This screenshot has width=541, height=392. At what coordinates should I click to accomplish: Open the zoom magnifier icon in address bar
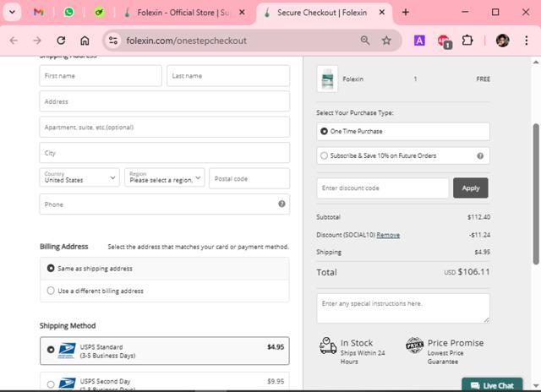pos(365,41)
